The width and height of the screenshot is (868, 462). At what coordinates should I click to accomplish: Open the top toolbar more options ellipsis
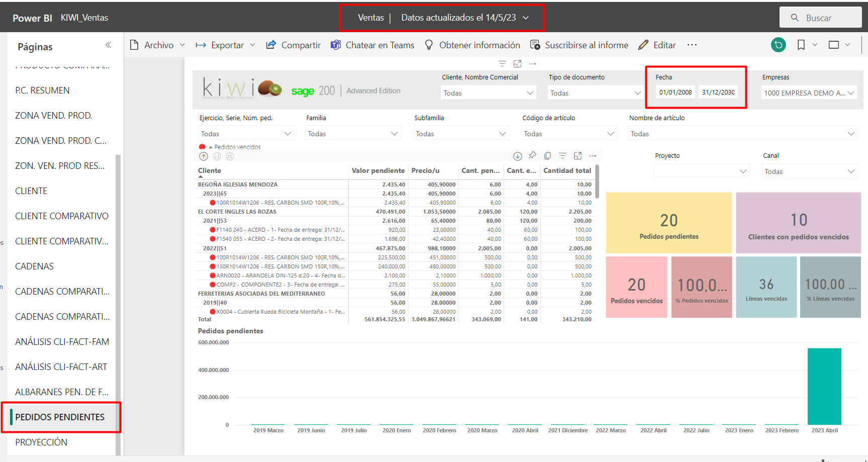tap(692, 45)
